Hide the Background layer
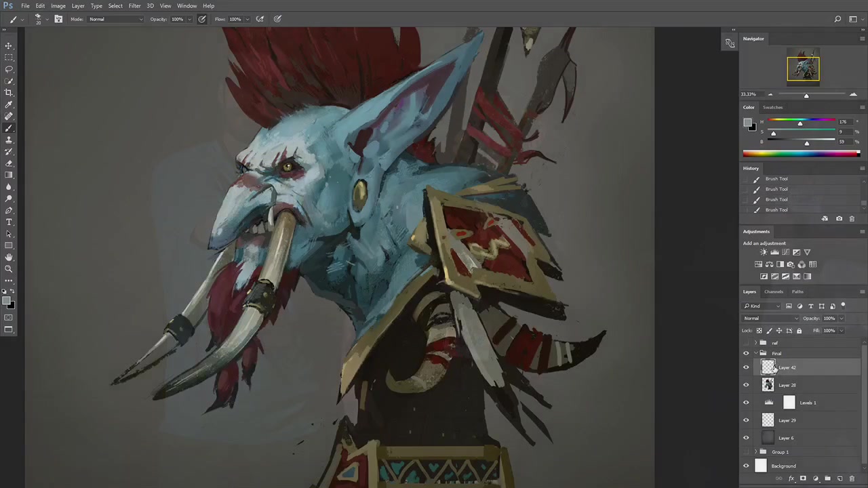This screenshot has height=488, width=868. (746, 466)
